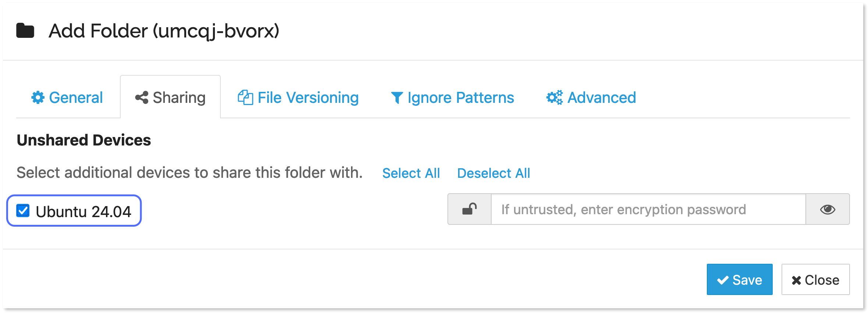Click the folder icon in the dialog title
868x313 pixels.
coord(25,31)
